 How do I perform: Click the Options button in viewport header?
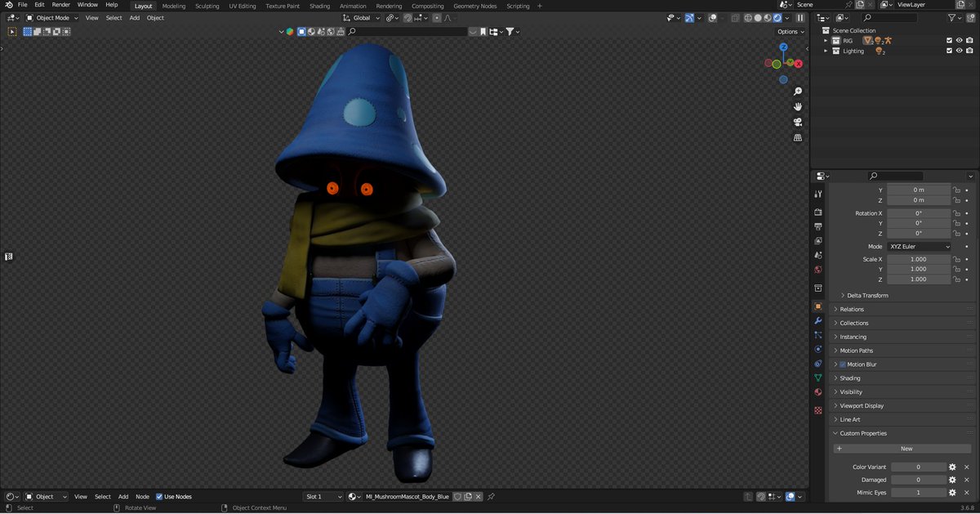[788, 31]
